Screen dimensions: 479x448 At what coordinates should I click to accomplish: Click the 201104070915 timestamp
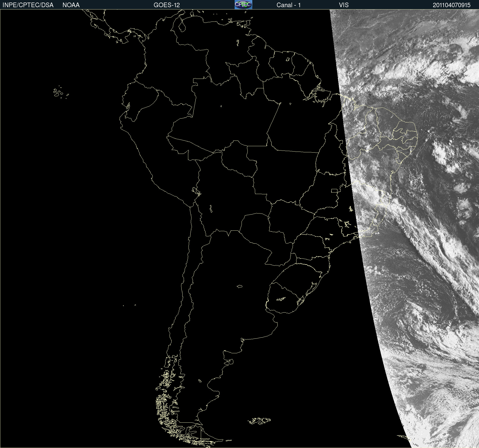click(x=452, y=5)
